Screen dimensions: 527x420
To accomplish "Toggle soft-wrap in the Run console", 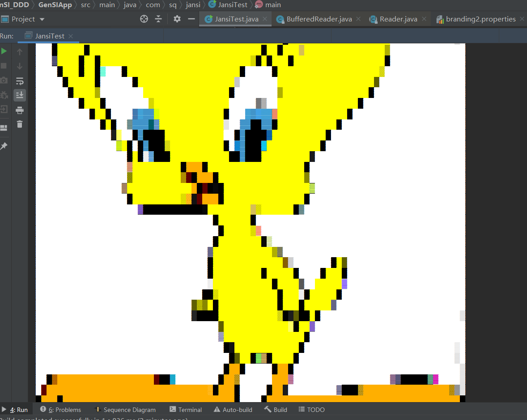I will (x=20, y=81).
